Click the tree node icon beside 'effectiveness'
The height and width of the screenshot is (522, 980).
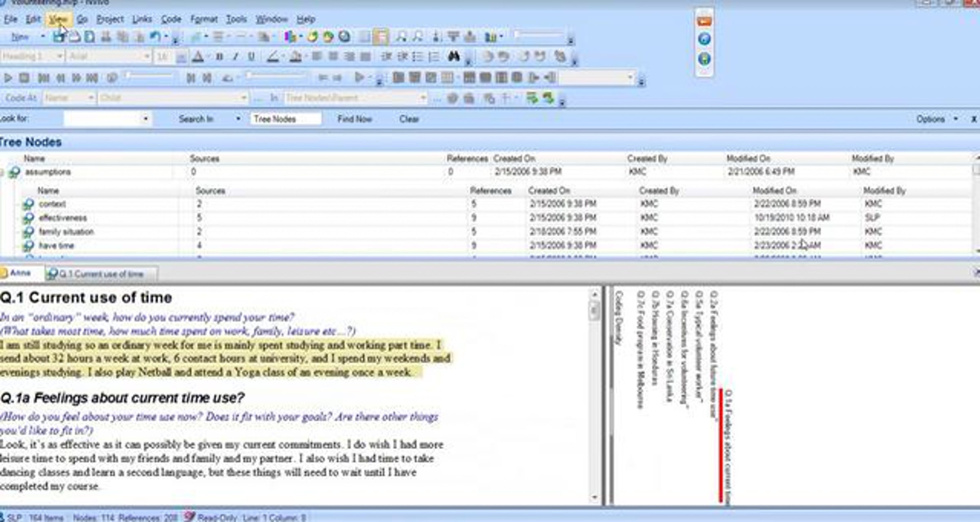[28, 218]
